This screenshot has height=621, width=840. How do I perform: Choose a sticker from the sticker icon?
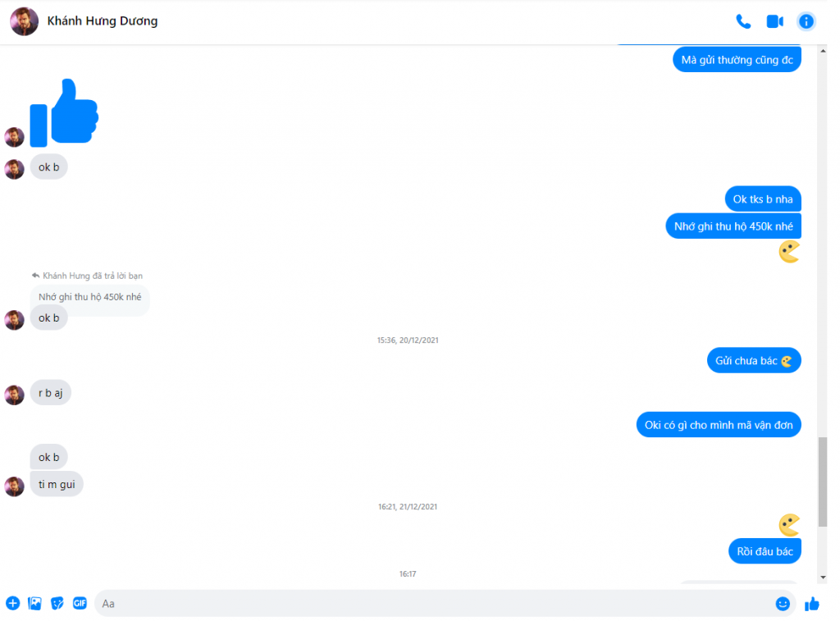pos(57,603)
